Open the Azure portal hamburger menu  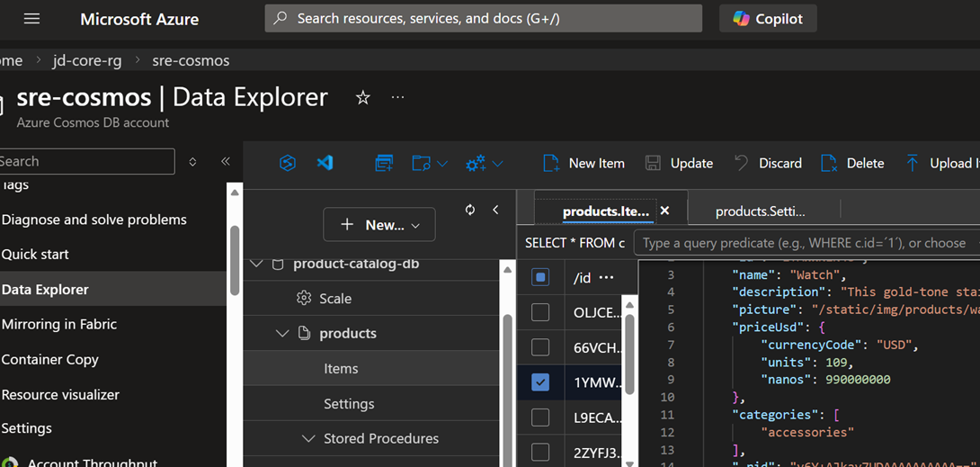pyautogui.click(x=31, y=19)
